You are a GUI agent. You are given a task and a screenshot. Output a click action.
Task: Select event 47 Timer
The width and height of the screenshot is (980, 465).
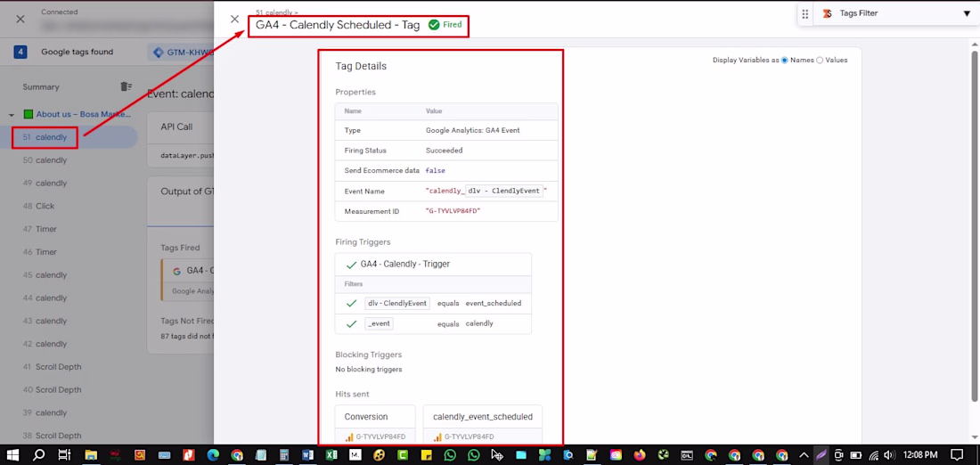point(40,229)
